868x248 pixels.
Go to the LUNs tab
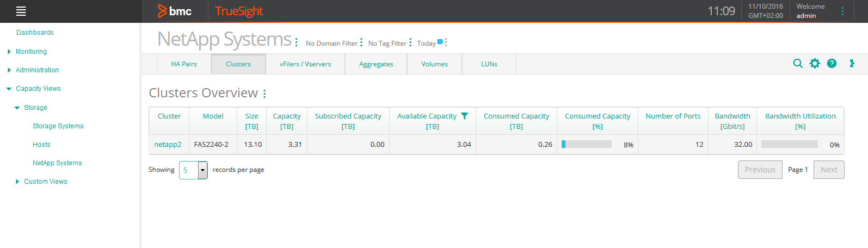[x=489, y=64]
